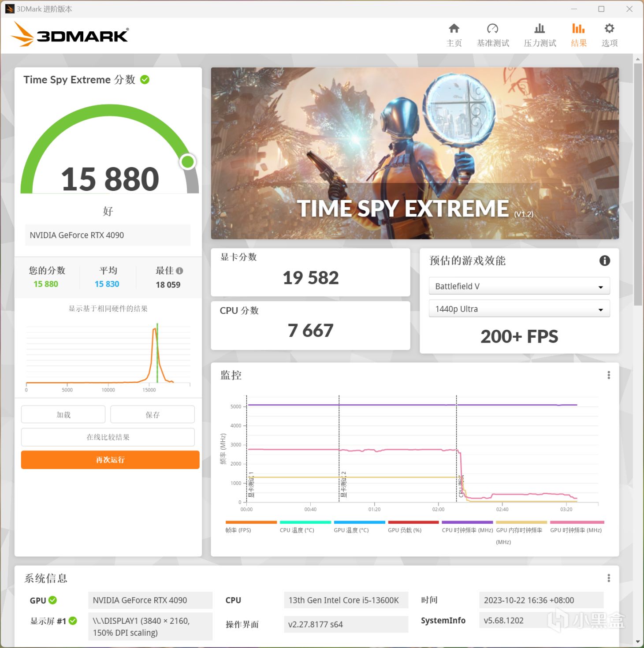Click the info icon beside 预估的游戏效能
Viewport: 644px width, 648px height.
tap(605, 261)
